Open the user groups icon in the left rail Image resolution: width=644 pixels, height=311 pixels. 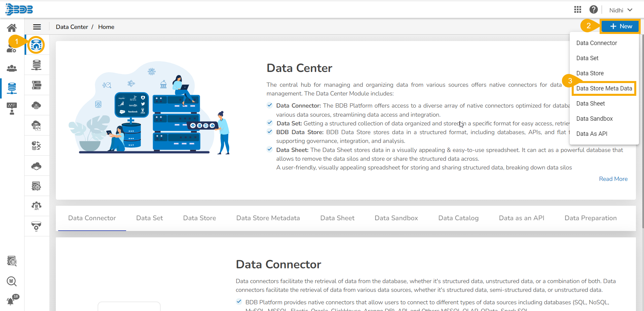12,68
